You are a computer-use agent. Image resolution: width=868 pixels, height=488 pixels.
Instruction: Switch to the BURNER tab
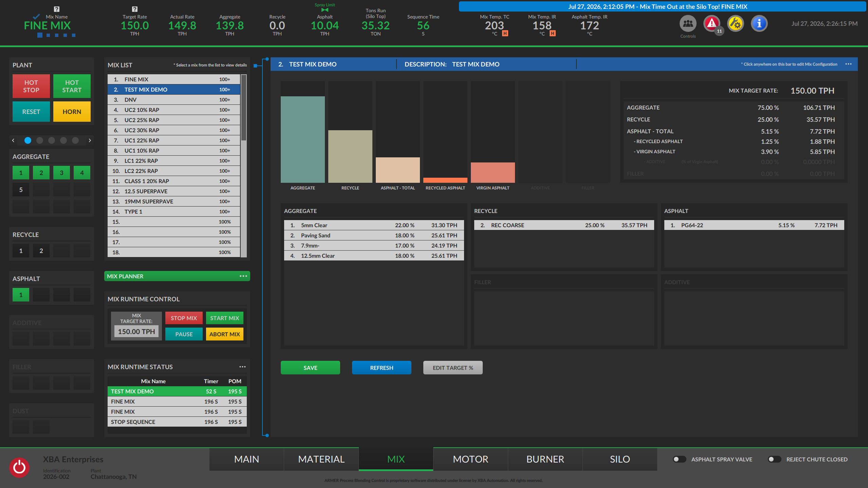pyautogui.click(x=545, y=459)
